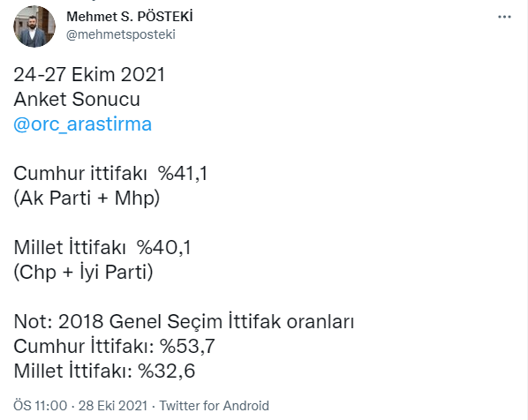Open the tweet's more options ellipsis menu

tap(504, 17)
